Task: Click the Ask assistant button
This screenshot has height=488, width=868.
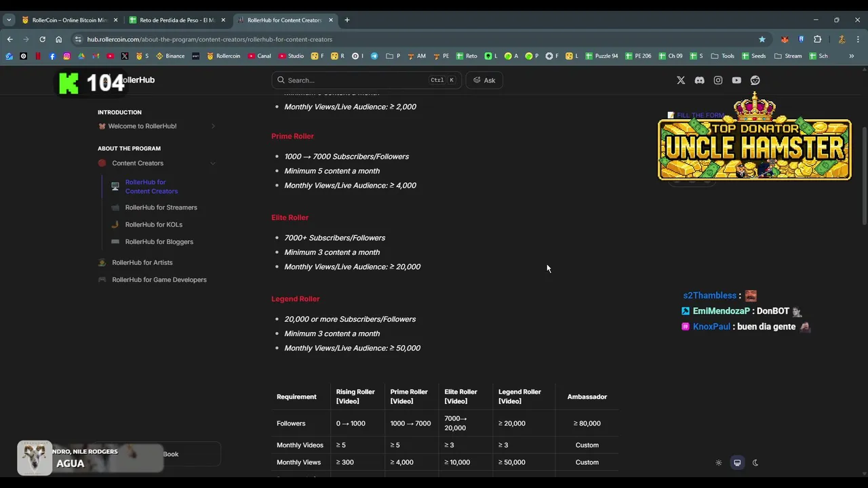Action: pyautogui.click(x=484, y=80)
